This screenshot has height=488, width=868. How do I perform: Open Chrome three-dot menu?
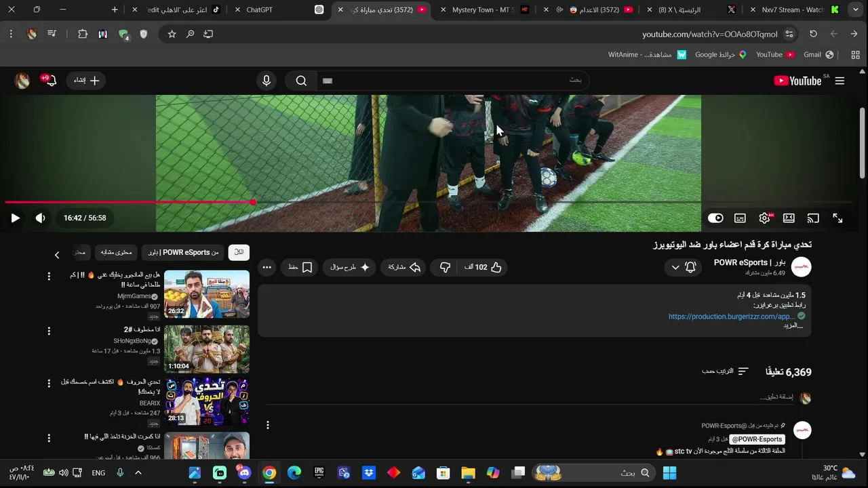[11, 34]
